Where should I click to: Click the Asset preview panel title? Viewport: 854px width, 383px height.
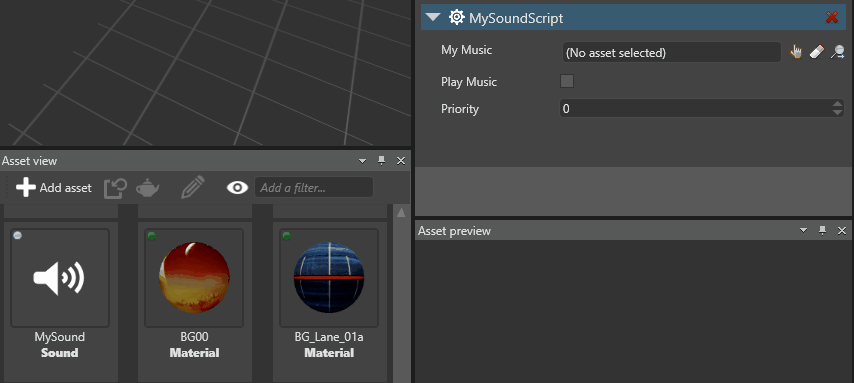(x=454, y=231)
